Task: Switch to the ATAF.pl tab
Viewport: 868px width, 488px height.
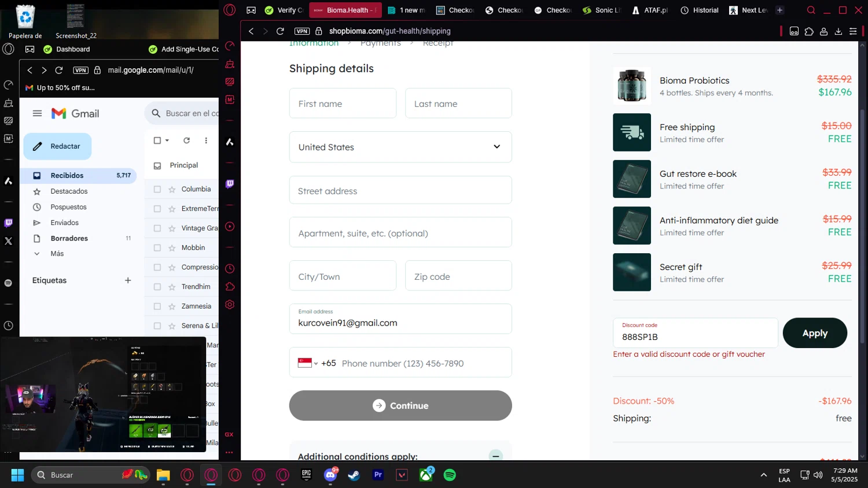Action: 650,10
